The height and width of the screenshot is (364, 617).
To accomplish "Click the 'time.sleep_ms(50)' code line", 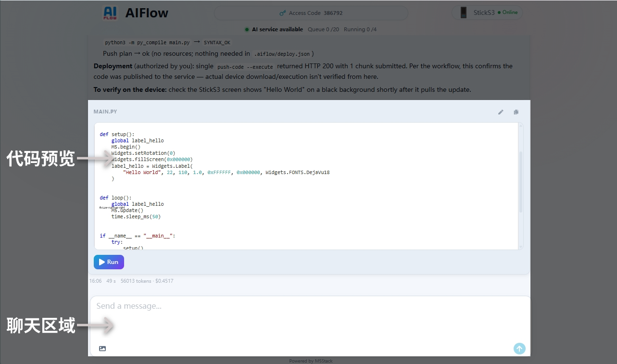I will pos(136,216).
